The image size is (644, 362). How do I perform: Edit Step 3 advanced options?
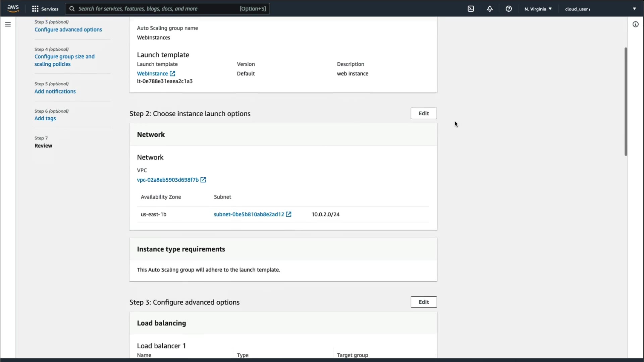tap(424, 302)
